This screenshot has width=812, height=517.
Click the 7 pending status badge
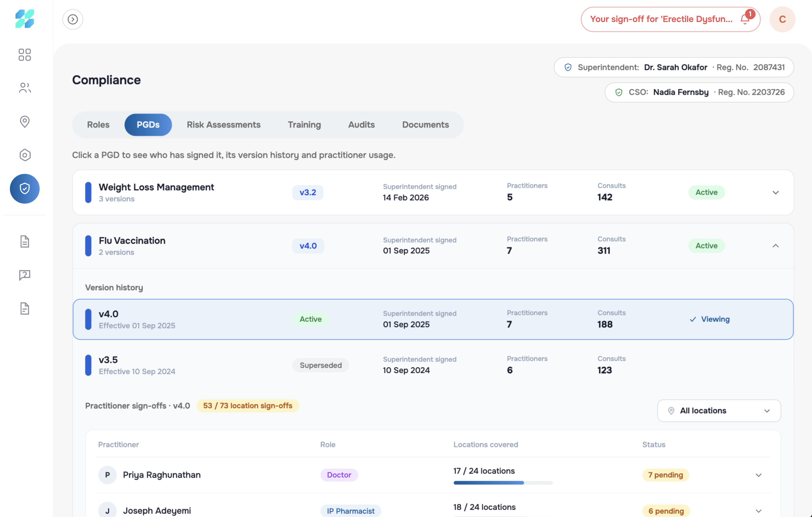665,475
